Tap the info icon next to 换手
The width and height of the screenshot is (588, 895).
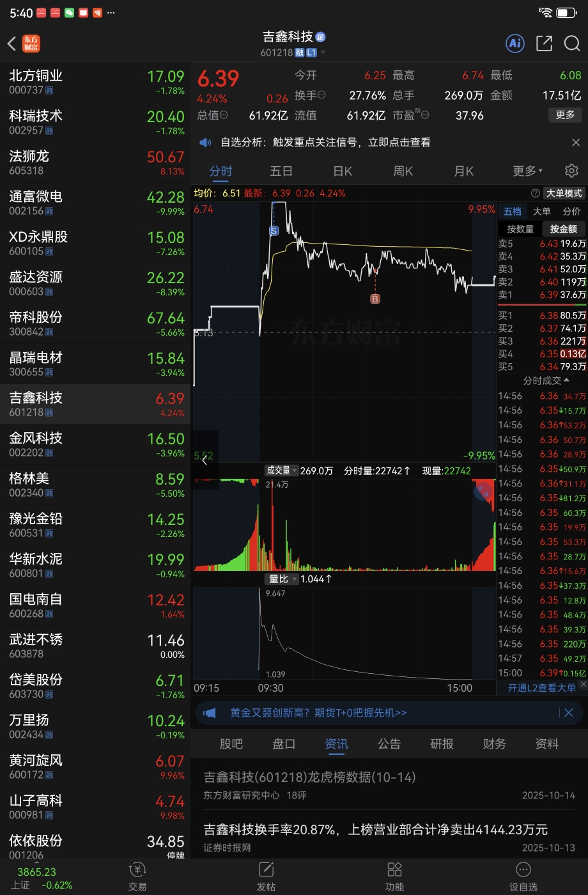pyautogui.click(x=321, y=95)
